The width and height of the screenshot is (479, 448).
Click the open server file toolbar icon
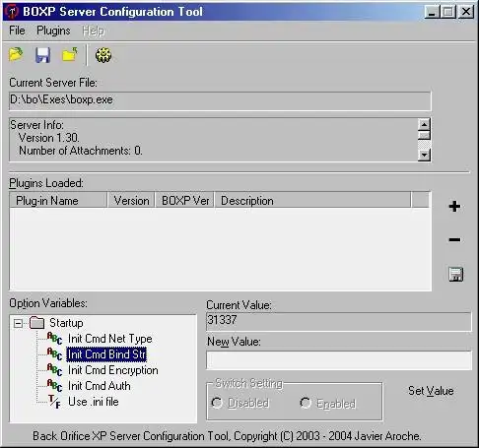[x=16, y=54]
